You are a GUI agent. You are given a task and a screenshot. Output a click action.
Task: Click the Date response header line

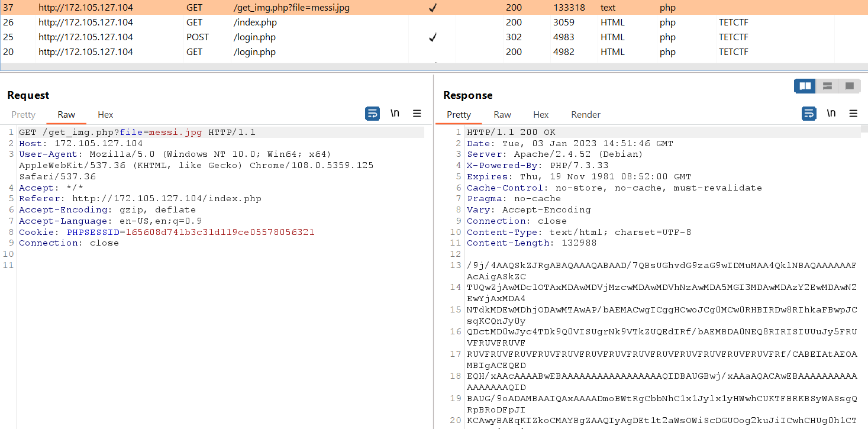[570, 143]
